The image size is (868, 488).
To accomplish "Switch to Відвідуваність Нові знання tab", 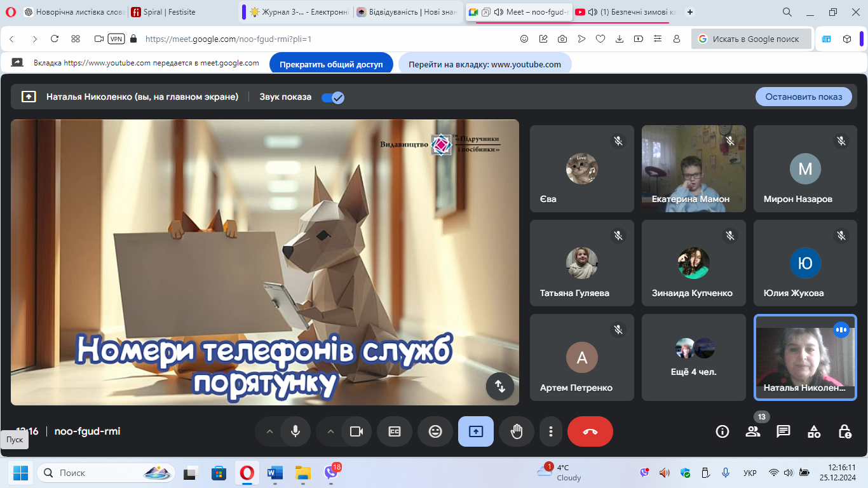I will point(408,12).
